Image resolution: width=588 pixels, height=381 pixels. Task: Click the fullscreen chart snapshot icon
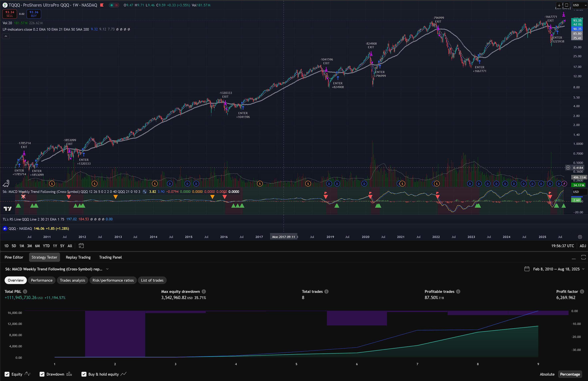click(567, 5)
